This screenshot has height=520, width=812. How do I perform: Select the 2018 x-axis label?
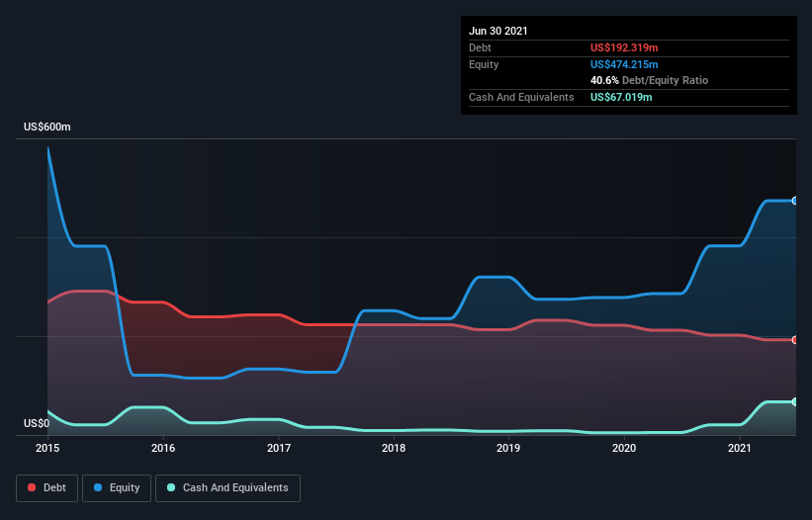click(x=394, y=448)
